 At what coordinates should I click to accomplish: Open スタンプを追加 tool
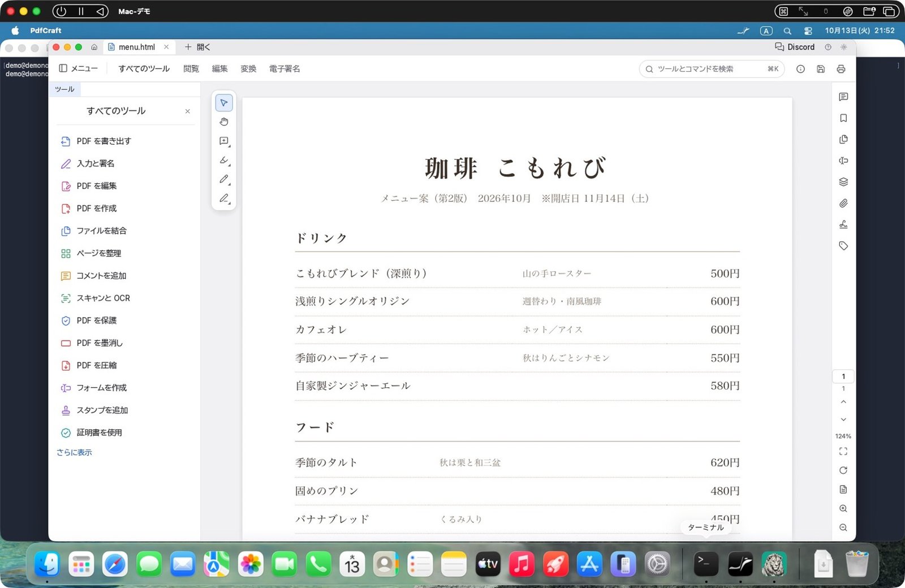(x=94, y=410)
